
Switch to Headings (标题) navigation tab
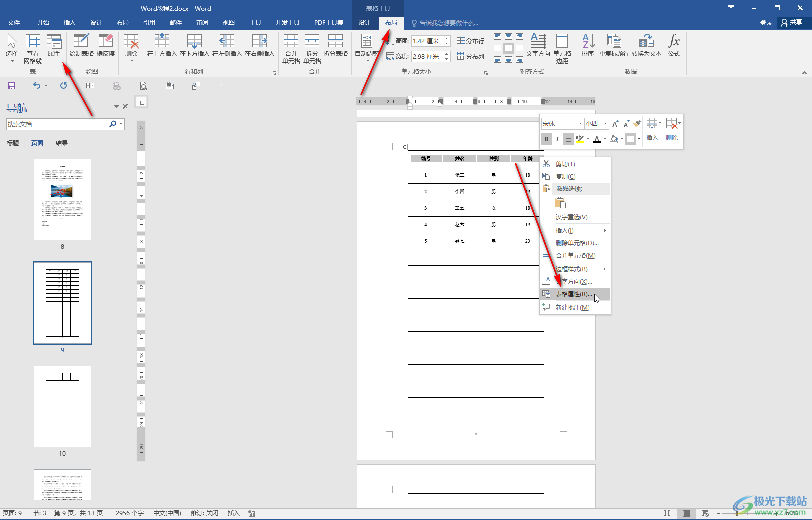(13, 143)
